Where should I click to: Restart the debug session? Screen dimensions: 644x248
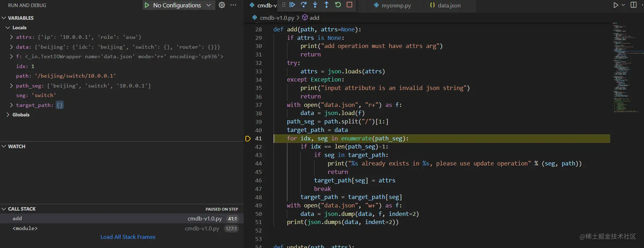point(338,5)
